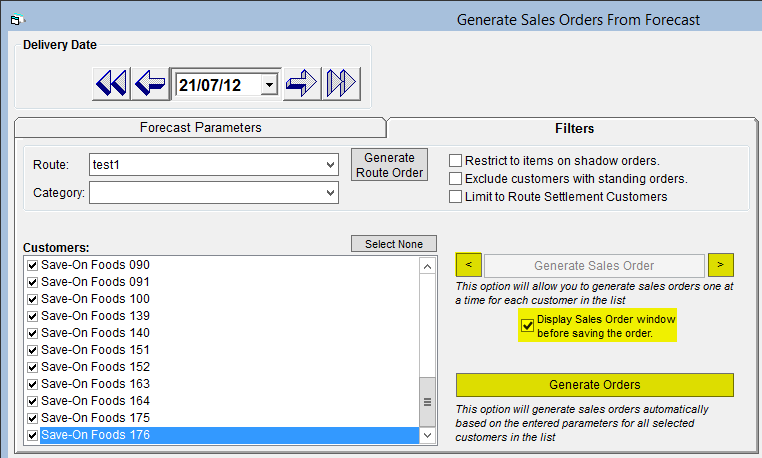
Task: Switch to the Forecast Parameters tab
Action: tap(200, 127)
